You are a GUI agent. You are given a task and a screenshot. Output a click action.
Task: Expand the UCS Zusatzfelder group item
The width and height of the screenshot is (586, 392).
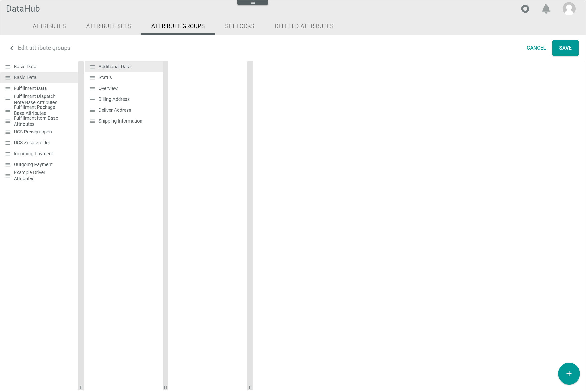[32, 143]
